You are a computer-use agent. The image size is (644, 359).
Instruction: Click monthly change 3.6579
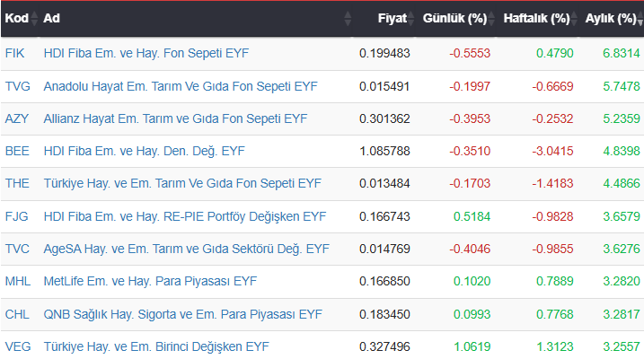(x=622, y=216)
